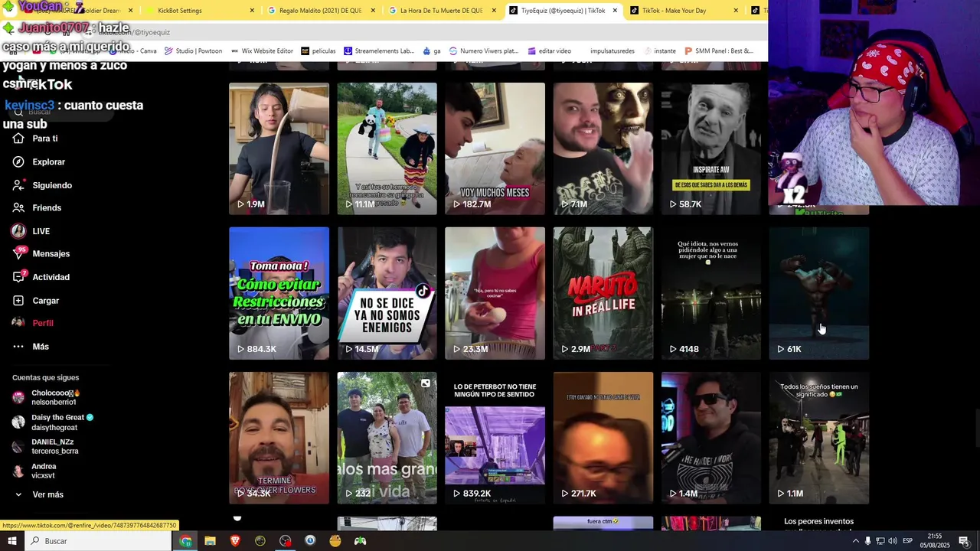The width and height of the screenshot is (980, 551).
Task: Open the 7.1M views zombie face video
Action: 603,148
